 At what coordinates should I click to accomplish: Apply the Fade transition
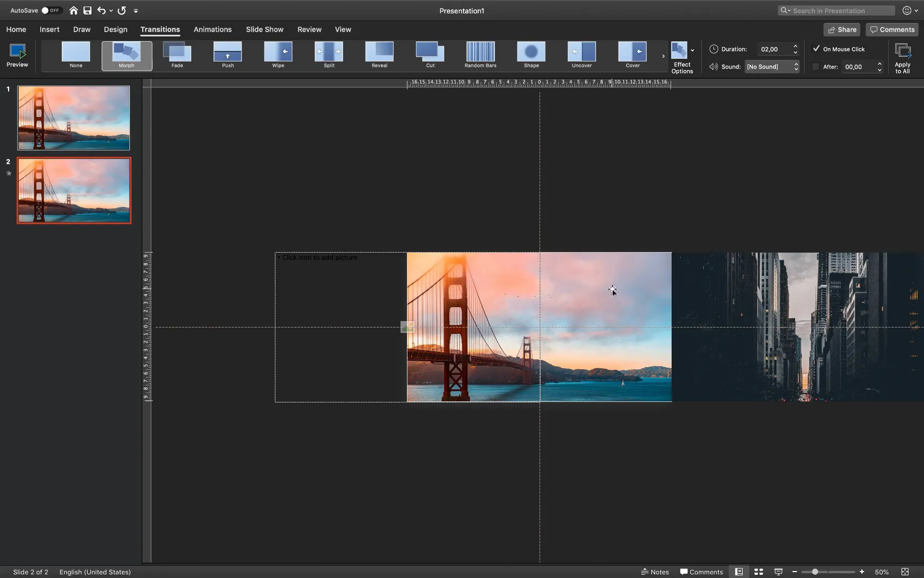coord(177,56)
